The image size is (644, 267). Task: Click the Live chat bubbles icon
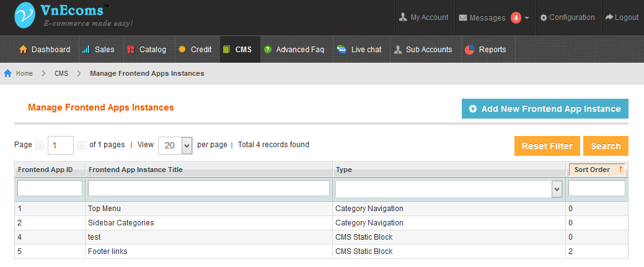click(x=342, y=50)
